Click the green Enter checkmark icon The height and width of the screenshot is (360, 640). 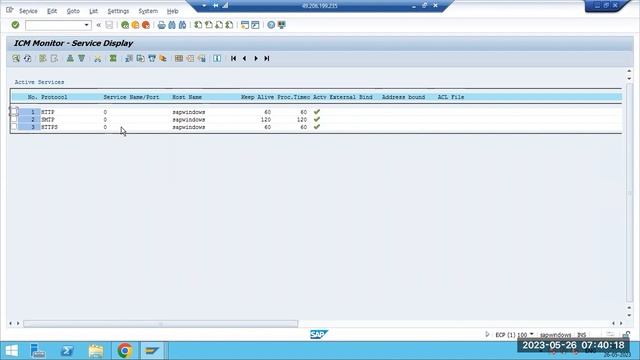tap(16, 25)
